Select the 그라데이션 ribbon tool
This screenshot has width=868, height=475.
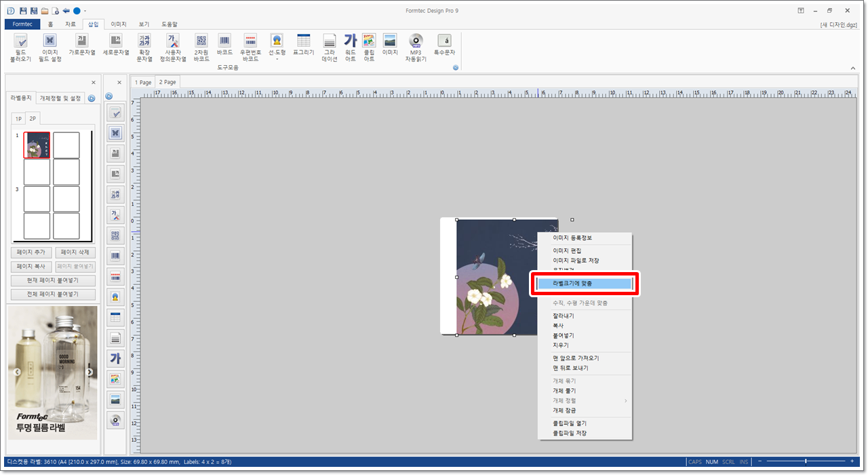(x=330, y=47)
